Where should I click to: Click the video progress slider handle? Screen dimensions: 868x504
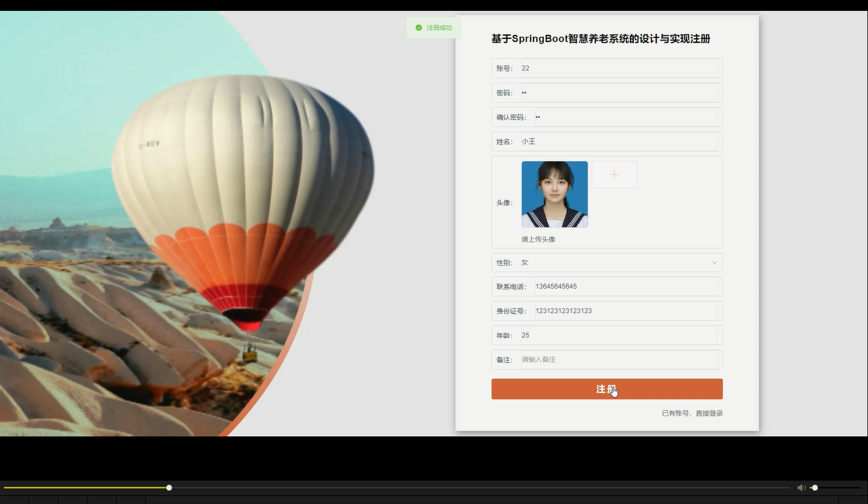(169, 487)
